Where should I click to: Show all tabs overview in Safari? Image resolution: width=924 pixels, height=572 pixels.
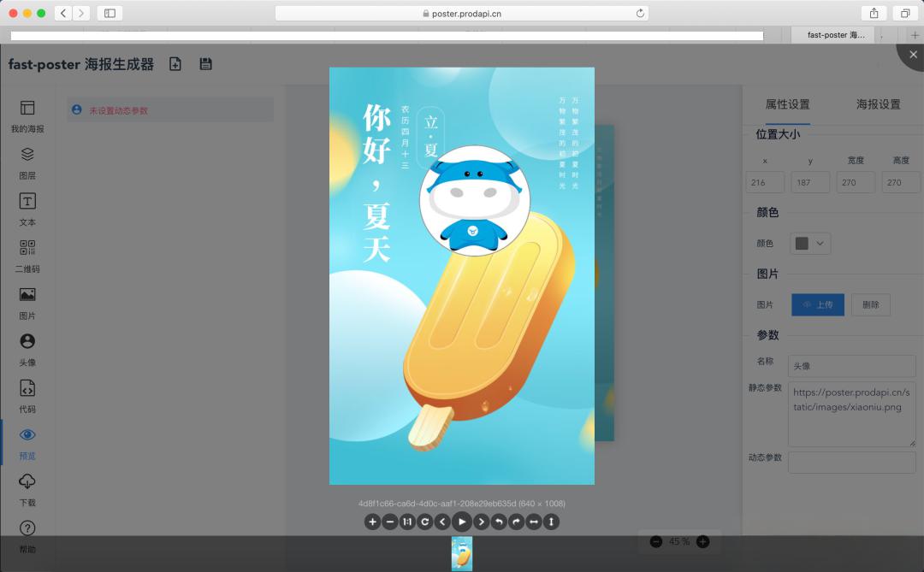coord(904,13)
